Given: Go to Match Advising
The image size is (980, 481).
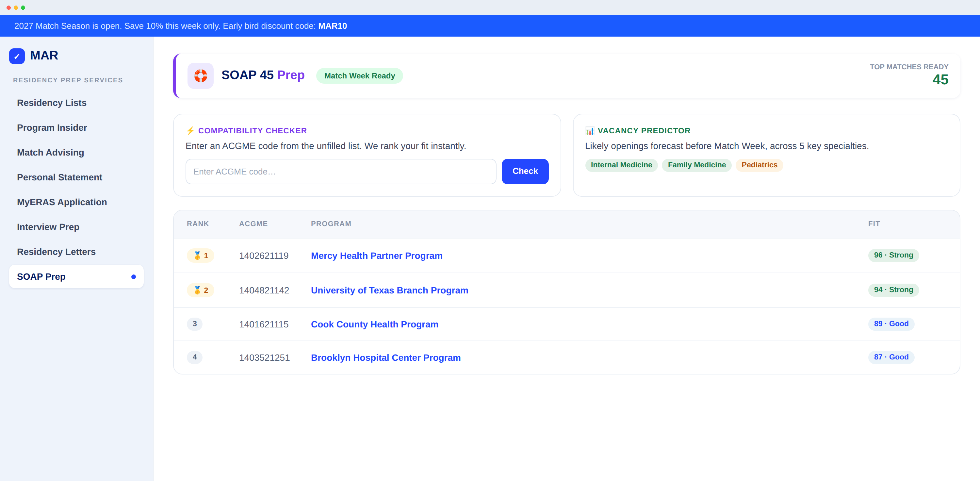Looking at the screenshot, I should 76,152.
